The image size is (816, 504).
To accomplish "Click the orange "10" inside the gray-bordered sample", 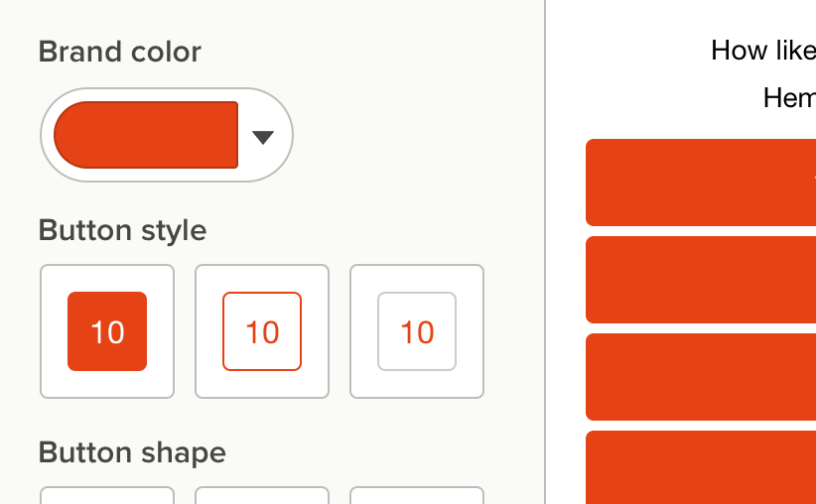I will [x=417, y=332].
